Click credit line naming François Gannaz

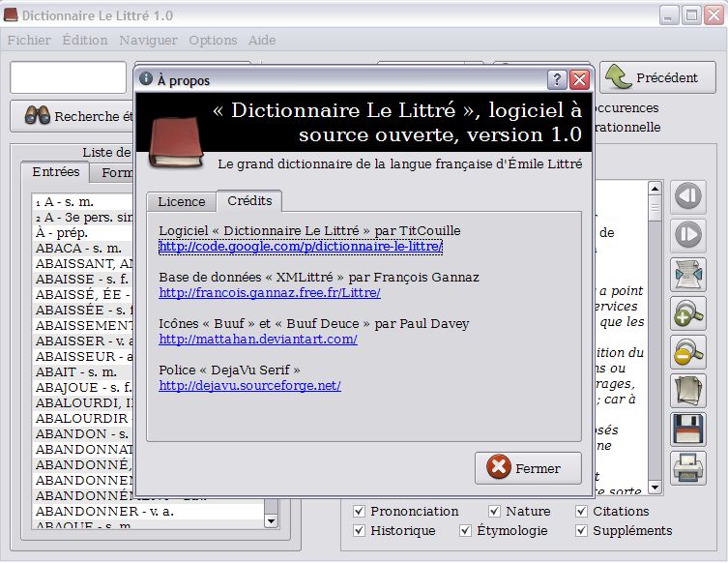pyautogui.click(x=319, y=277)
